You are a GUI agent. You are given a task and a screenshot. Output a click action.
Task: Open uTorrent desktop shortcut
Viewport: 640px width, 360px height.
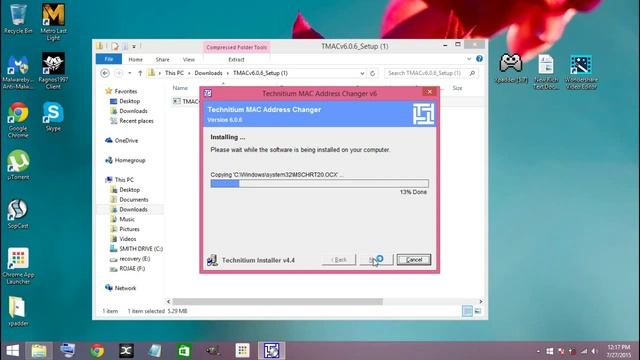tap(18, 165)
